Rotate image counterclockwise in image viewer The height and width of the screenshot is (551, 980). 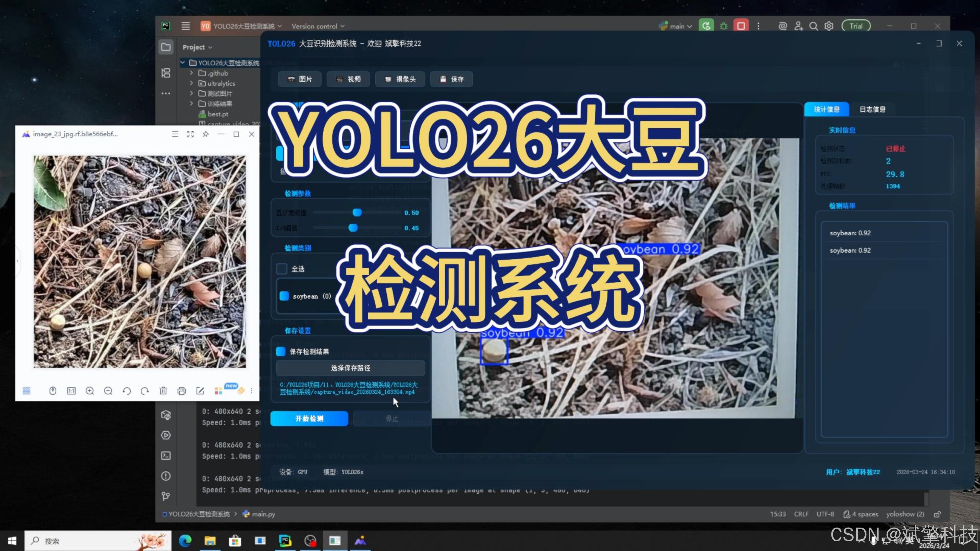(x=127, y=391)
